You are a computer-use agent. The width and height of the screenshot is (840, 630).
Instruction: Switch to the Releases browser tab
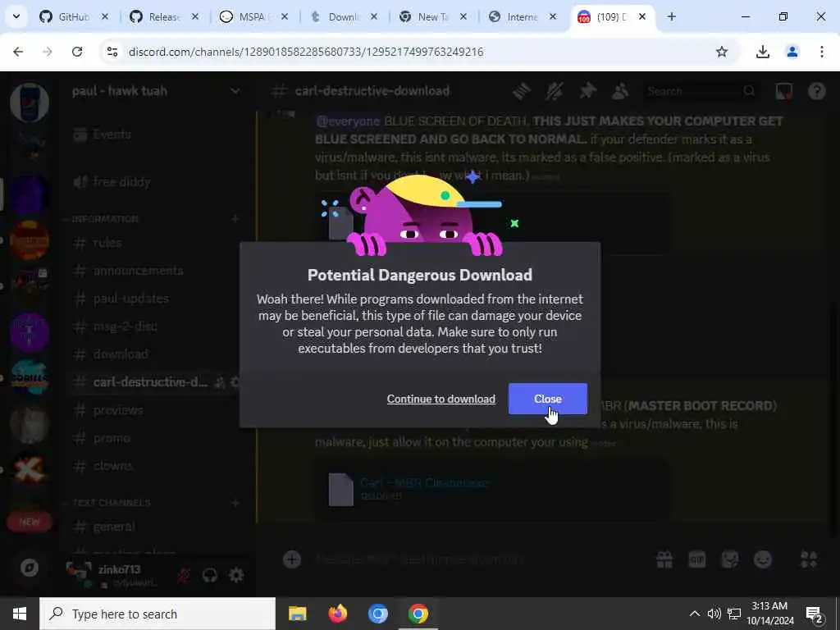coord(163,16)
